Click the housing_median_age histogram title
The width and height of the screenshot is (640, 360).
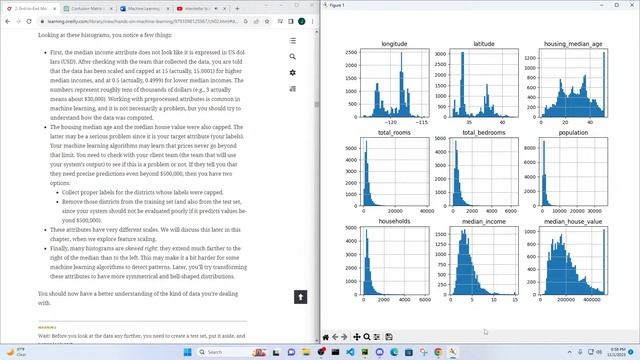point(573,44)
